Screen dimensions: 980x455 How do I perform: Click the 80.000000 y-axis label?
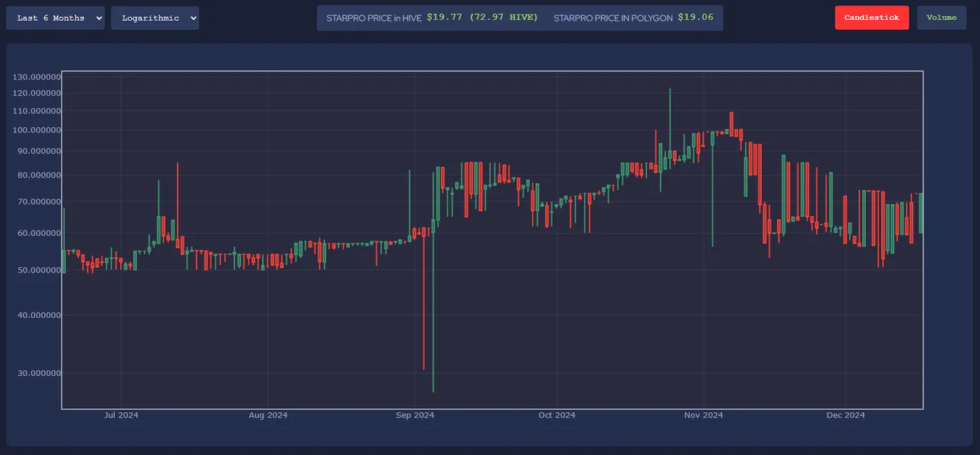click(x=39, y=175)
